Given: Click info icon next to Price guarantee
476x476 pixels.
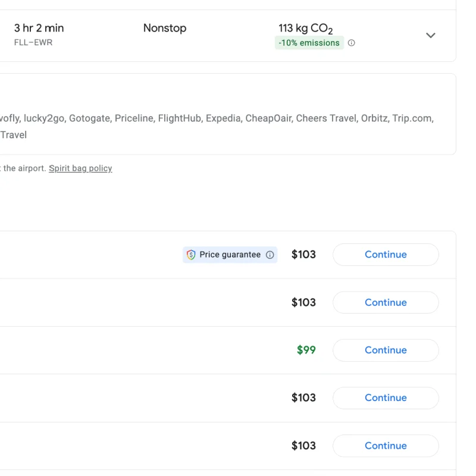Looking at the screenshot, I should coord(270,255).
